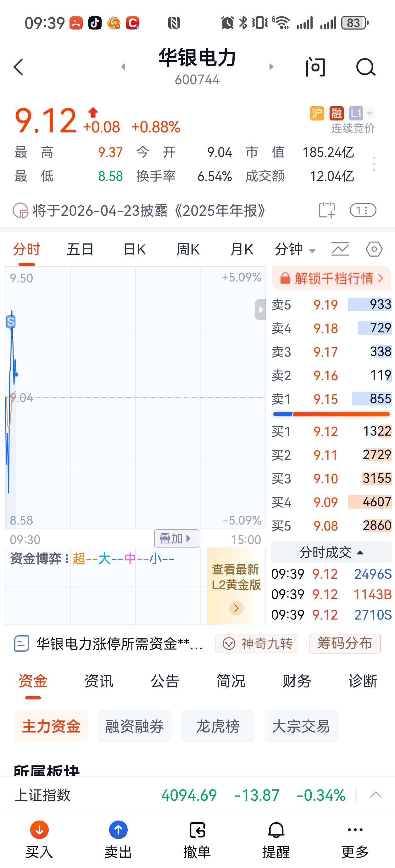Image resolution: width=395 pixels, height=868 pixels.
Task: Tap the S marker on the chart
Action: coord(11,322)
